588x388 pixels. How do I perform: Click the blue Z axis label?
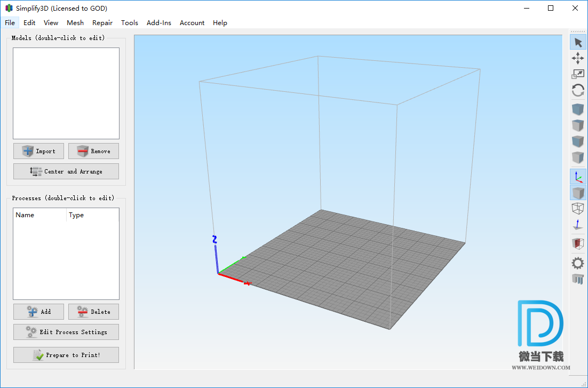[214, 240]
